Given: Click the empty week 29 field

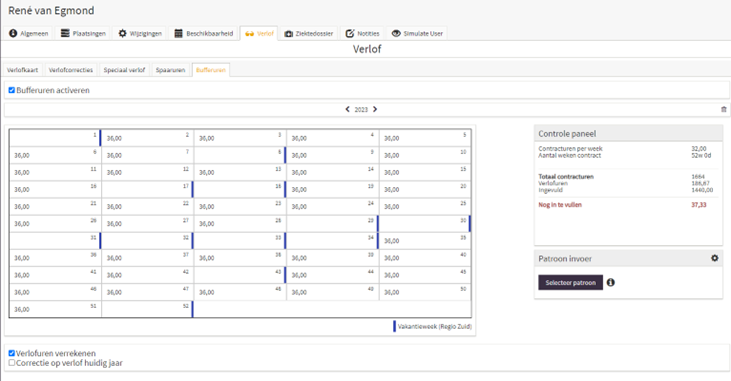Looking at the screenshot, I should click(x=332, y=224).
